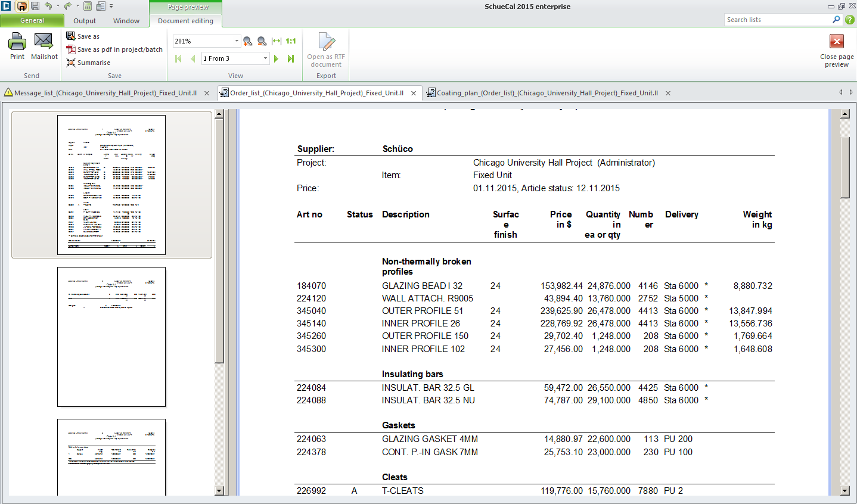Select the second page thumbnail
This screenshot has width=857, height=504.
point(111,337)
